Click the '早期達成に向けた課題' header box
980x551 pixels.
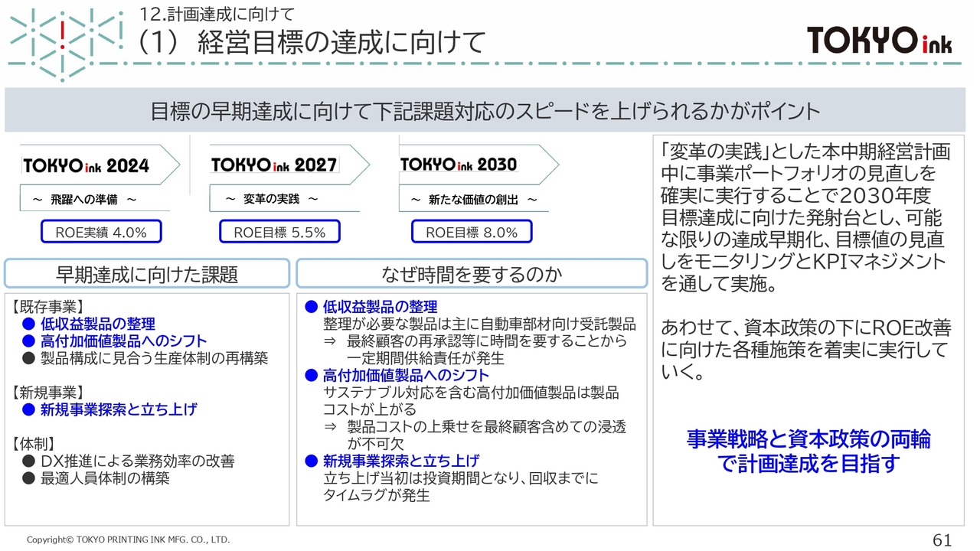coord(147,274)
